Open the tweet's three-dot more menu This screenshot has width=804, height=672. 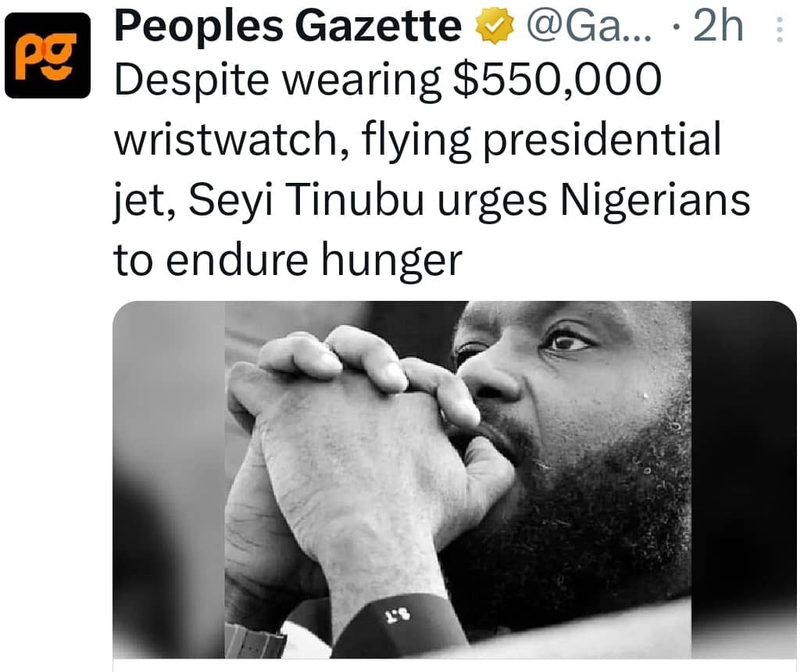(x=778, y=30)
